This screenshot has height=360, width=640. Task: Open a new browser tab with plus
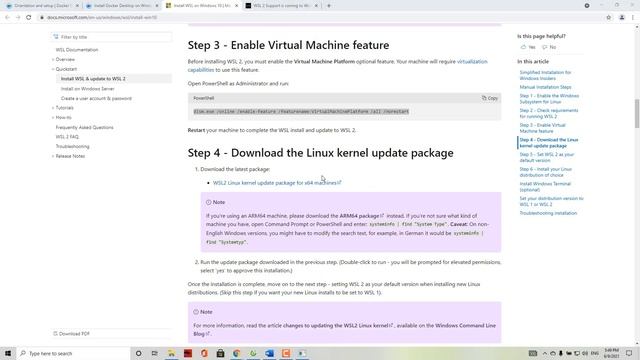coord(329,6)
